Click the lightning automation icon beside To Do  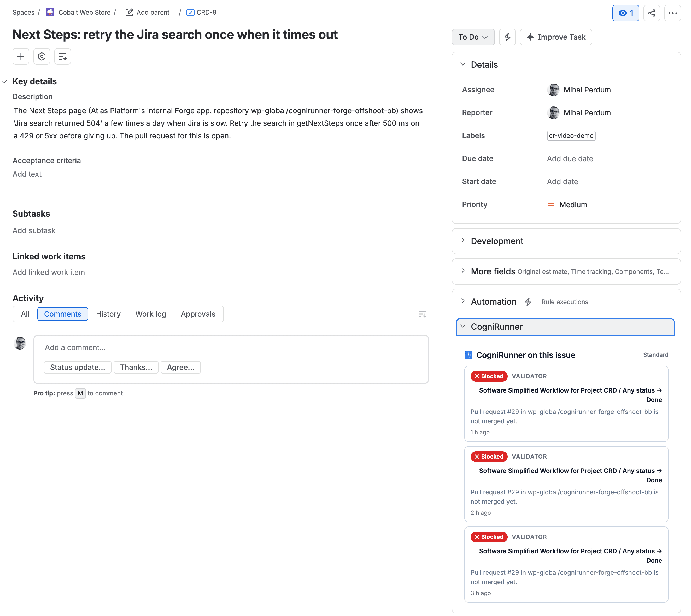(507, 37)
